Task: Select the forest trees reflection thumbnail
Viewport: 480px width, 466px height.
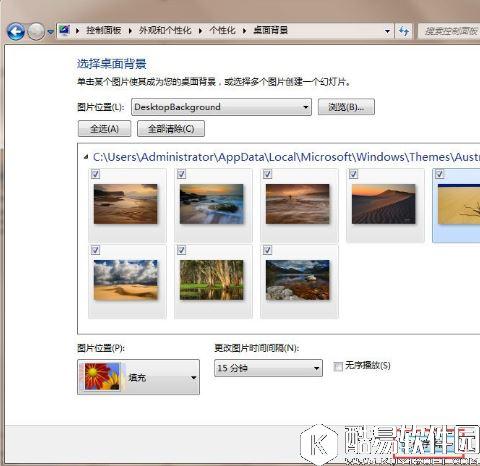Action: (x=212, y=280)
